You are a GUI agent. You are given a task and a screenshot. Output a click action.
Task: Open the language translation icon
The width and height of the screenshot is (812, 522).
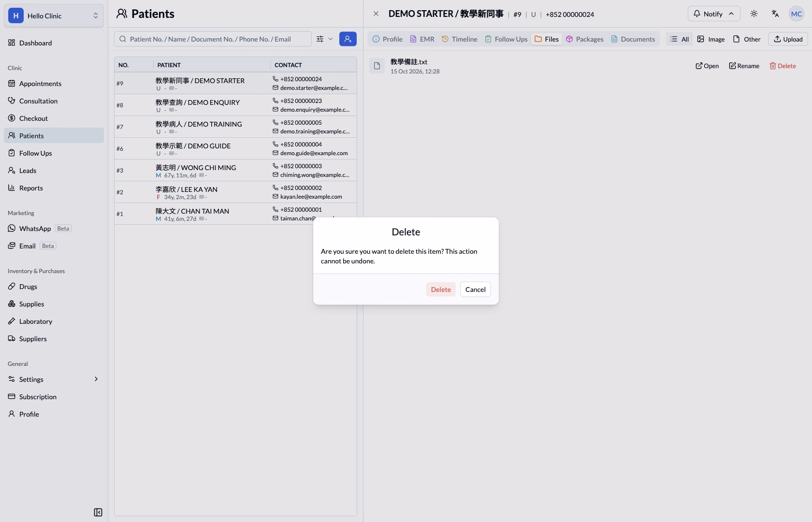coord(775,14)
